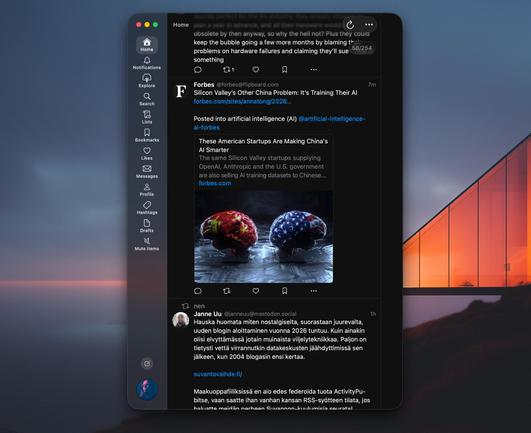Click the Janne Uu author name
Image resolution: width=531 pixels, height=433 pixels.
point(208,314)
